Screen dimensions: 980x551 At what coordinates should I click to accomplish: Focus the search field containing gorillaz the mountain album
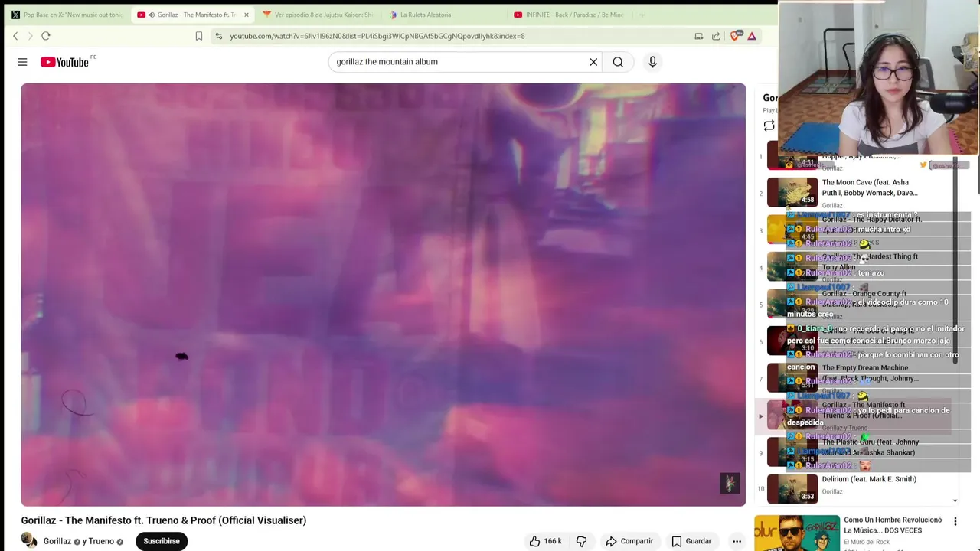pyautogui.click(x=459, y=62)
